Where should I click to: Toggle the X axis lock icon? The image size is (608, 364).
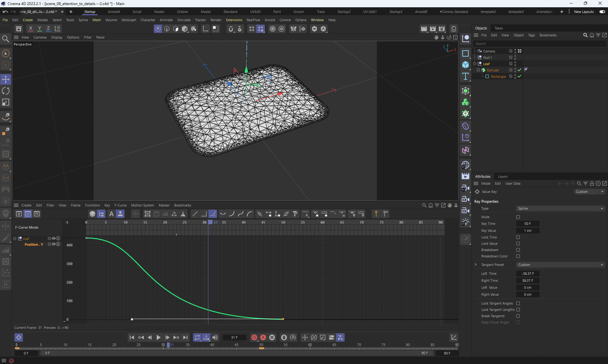(30, 28)
